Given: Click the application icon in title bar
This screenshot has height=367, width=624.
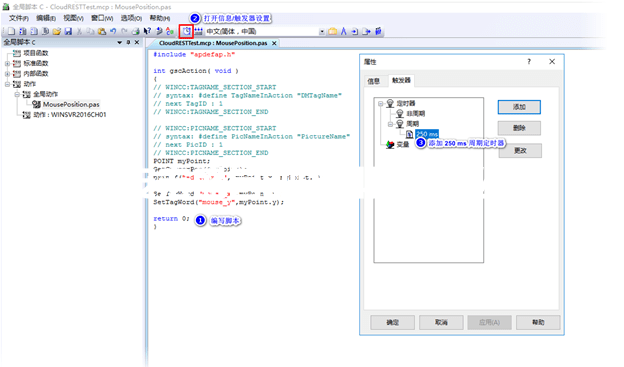Looking at the screenshot, I should (6, 7).
